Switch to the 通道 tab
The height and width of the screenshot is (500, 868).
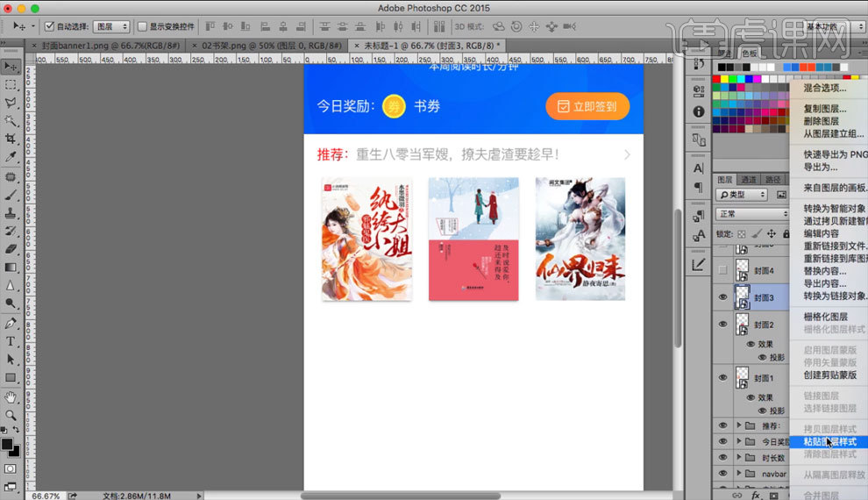coord(749,180)
